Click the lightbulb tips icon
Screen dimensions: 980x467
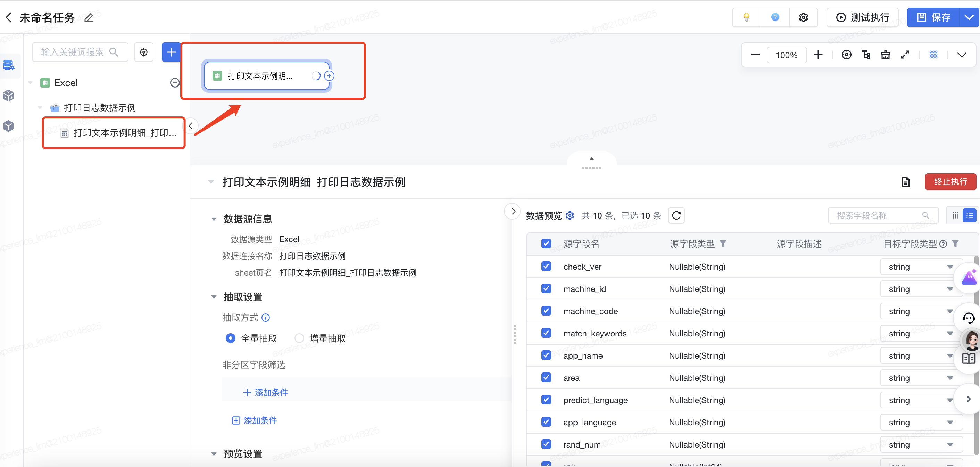click(x=746, y=17)
